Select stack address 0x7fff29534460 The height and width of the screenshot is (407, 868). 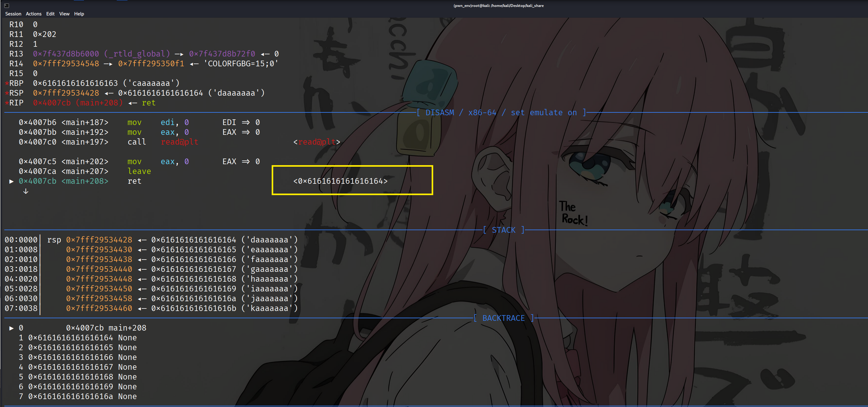coord(99,308)
